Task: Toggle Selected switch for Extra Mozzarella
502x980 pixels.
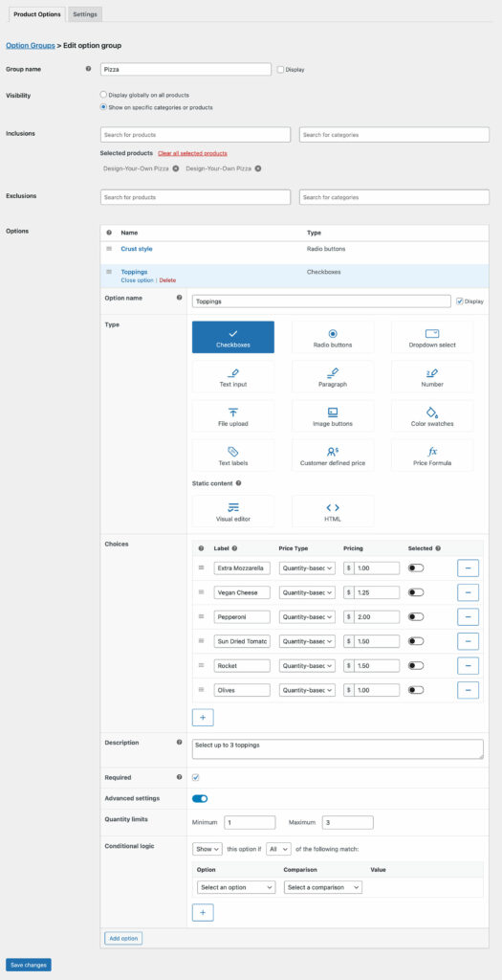Action: (x=416, y=568)
